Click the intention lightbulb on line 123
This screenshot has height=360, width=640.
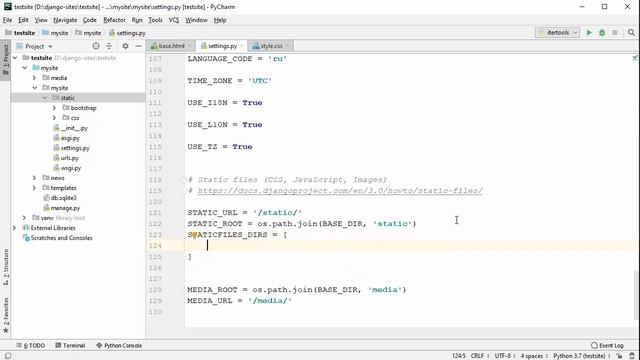[195, 234]
